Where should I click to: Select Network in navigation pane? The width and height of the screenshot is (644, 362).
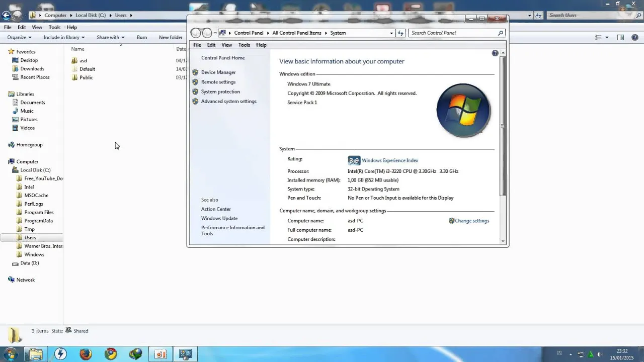pos(25,280)
